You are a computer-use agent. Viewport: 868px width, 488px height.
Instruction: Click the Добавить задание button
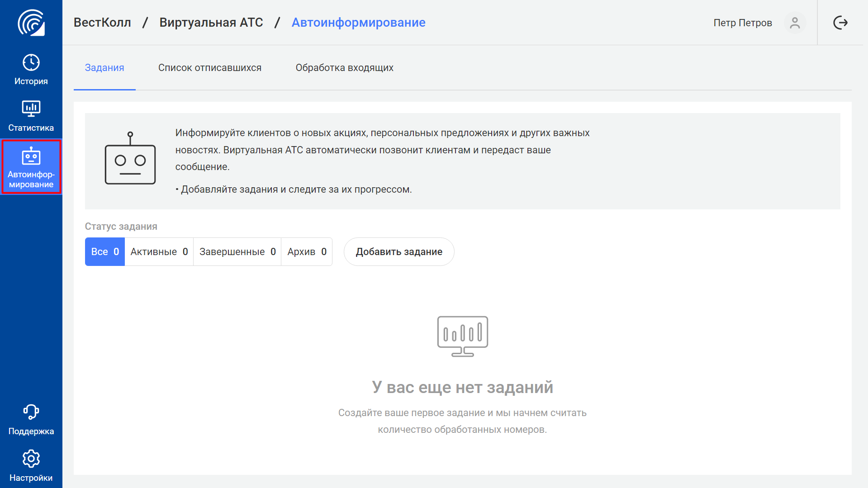pyautogui.click(x=399, y=252)
